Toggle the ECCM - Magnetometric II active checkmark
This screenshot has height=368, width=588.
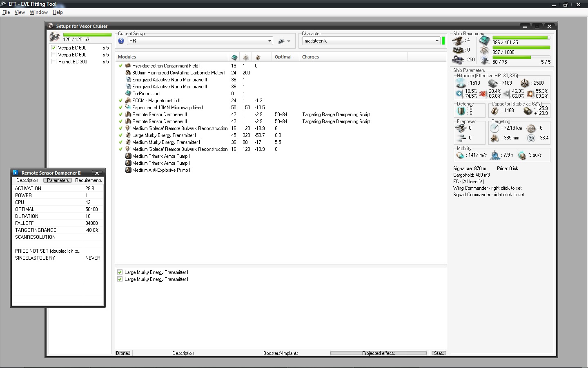click(x=121, y=101)
